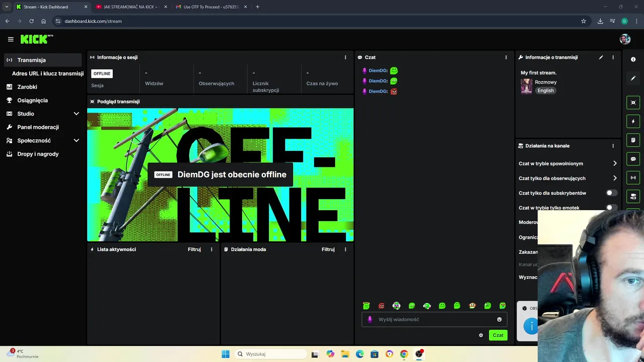644x362 pixels.
Task: Bookmark this page with the star icon
Action: tap(584, 21)
